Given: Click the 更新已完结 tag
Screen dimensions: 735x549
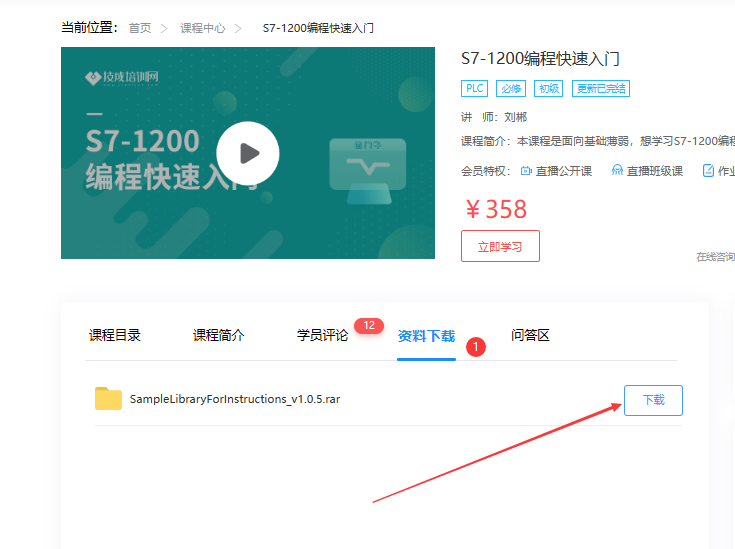Looking at the screenshot, I should tap(601, 89).
